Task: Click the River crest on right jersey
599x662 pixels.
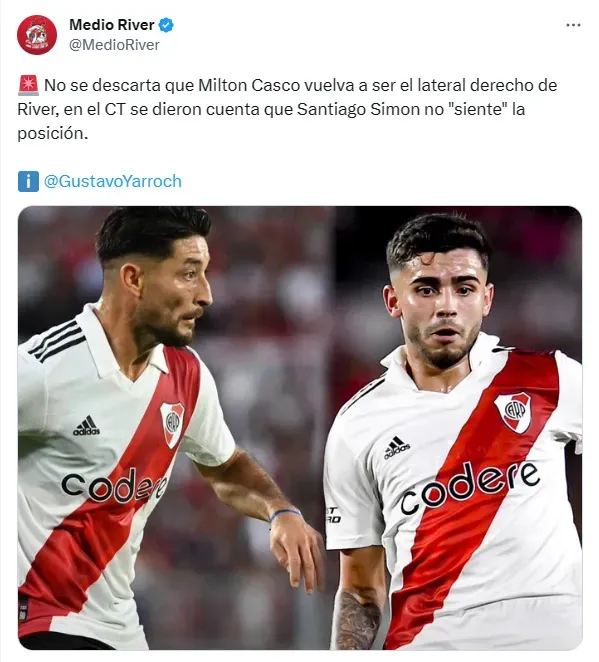Action: 513,412
